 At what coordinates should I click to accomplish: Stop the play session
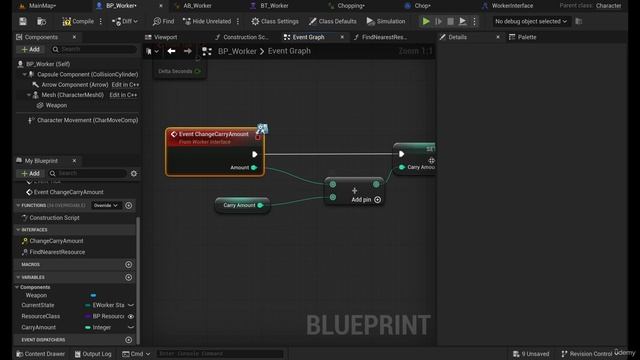450,21
